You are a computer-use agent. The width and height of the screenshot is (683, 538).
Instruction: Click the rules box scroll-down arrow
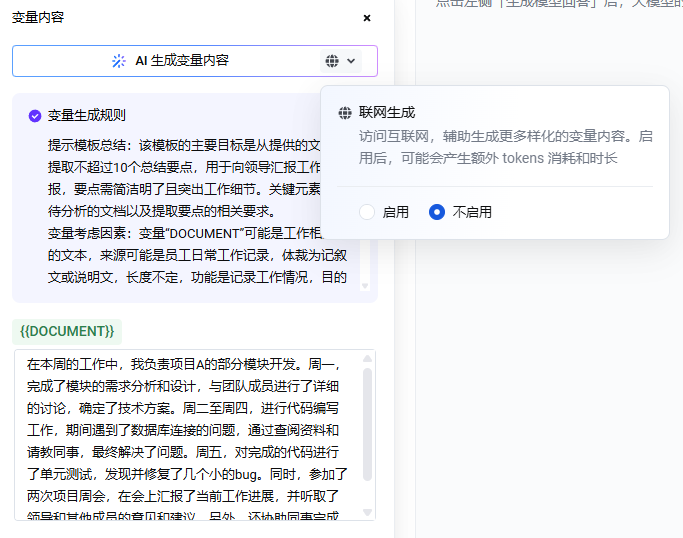[x=365, y=286]
